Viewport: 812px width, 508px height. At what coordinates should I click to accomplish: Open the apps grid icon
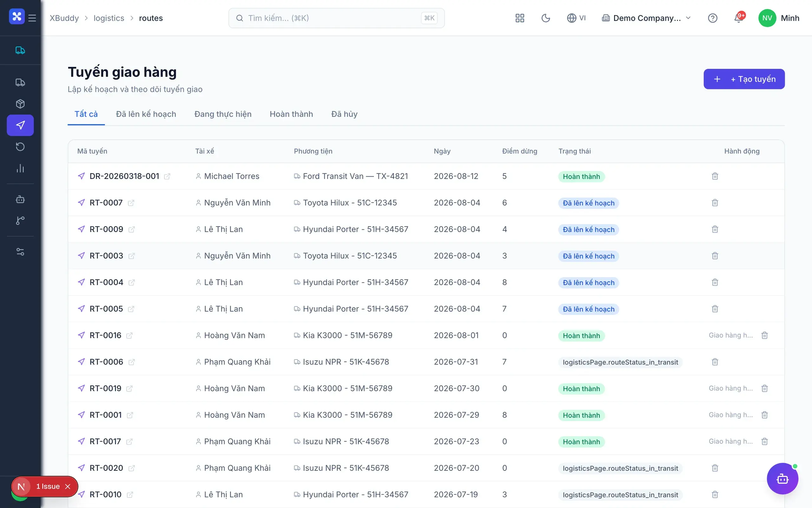[520, 18]
